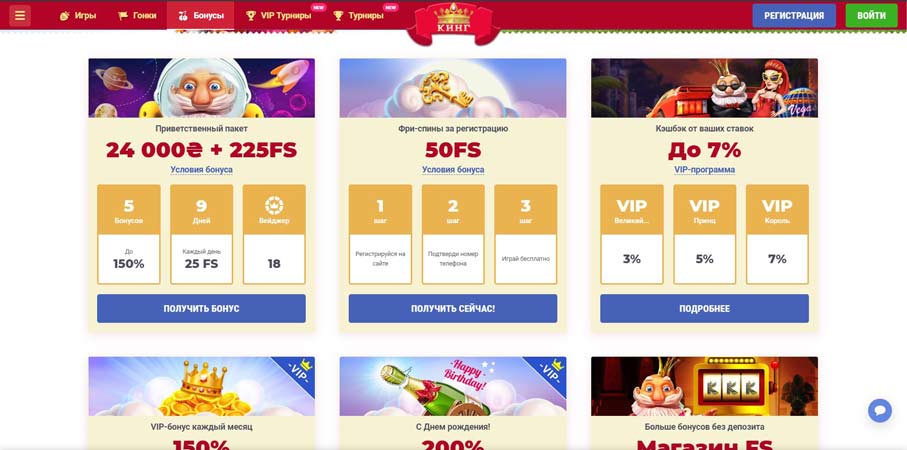This screenshot has height=450, width=907.
Task: Click the flag icon beside Гонки
Action: click(x=123, y=16)
